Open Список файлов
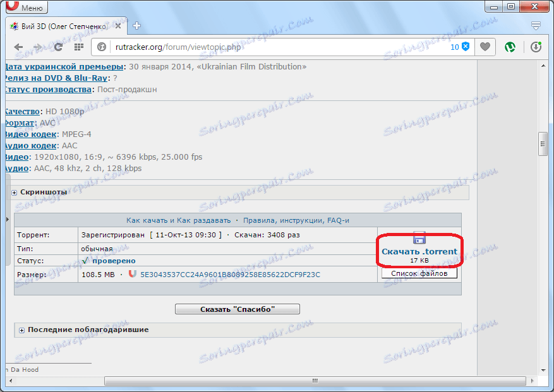 point(418,273)
